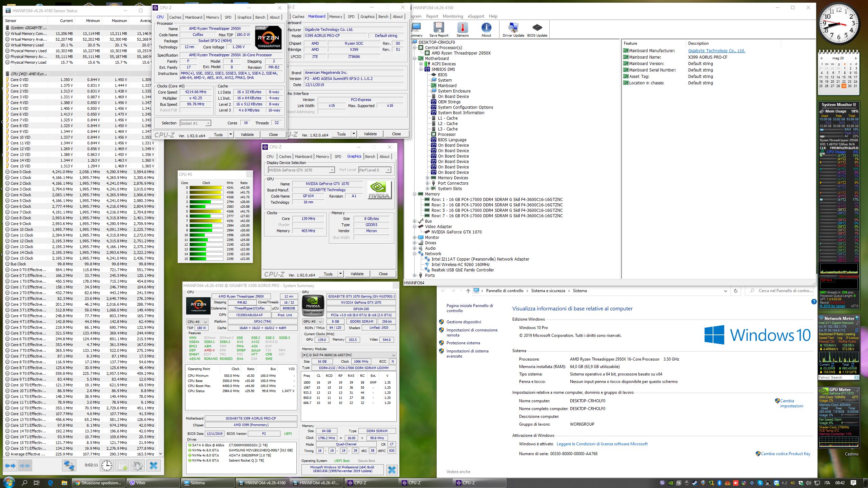The height and width of the screenshot is (488, 868).
Task: Open the notification center icon
Action: click(x=853, y=483)
